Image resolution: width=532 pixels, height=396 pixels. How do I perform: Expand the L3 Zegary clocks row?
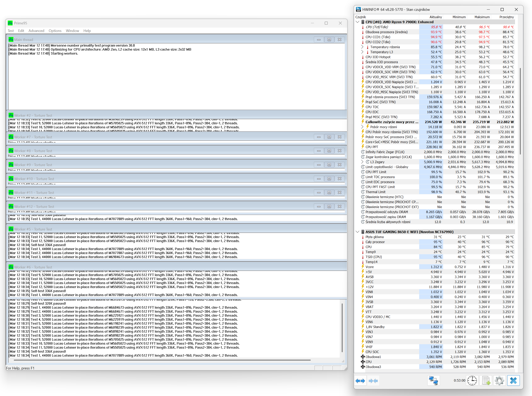(x=362, y=162)
